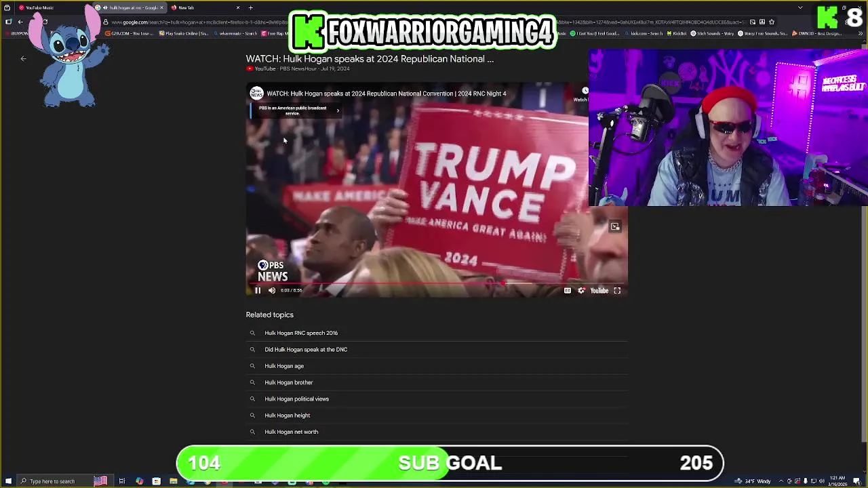The image size is (868, 488).
Task: Enter fullscreen on the video player
Action: click(617, 290)
